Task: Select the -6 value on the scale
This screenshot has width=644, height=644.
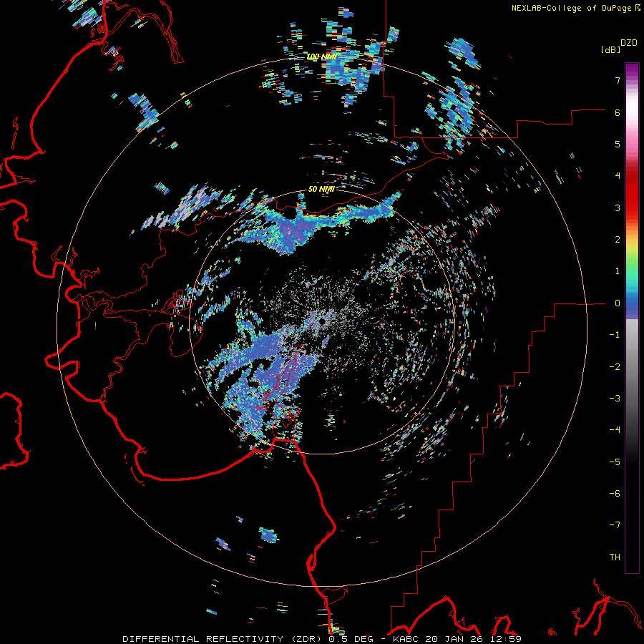Action: pos(615,494)
